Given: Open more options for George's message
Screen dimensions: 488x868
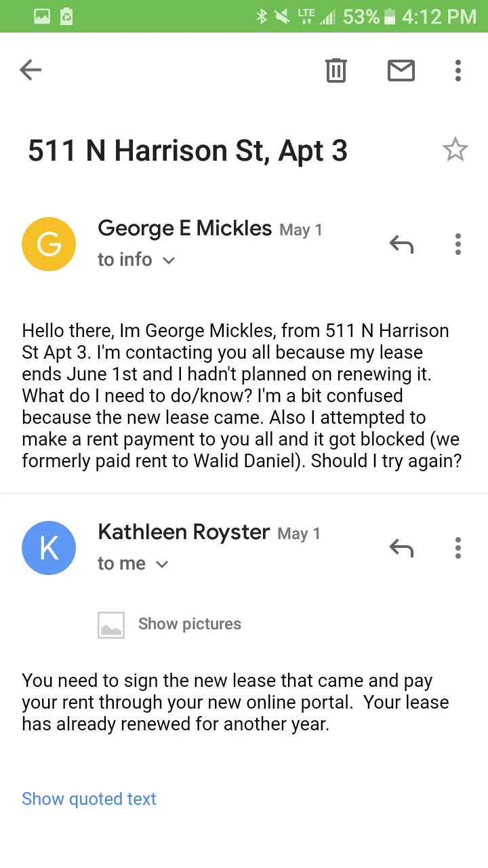Looking at the screenshot, I should pyautogui.click(x=458, y=244).
